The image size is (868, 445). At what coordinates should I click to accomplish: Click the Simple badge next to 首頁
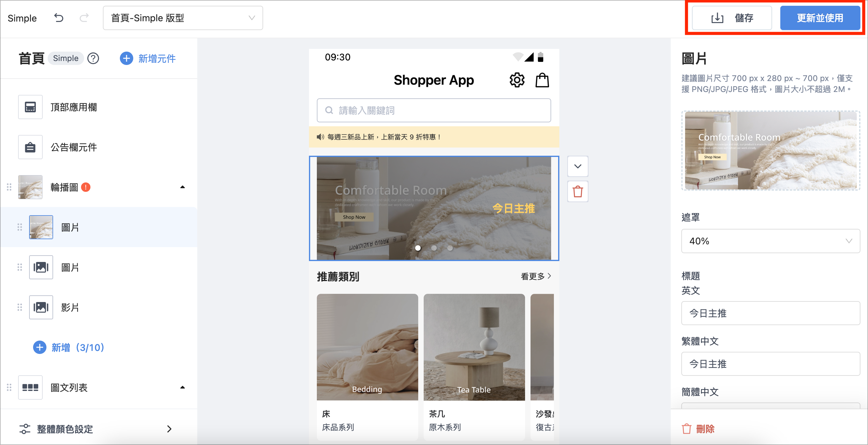[66, 58]
